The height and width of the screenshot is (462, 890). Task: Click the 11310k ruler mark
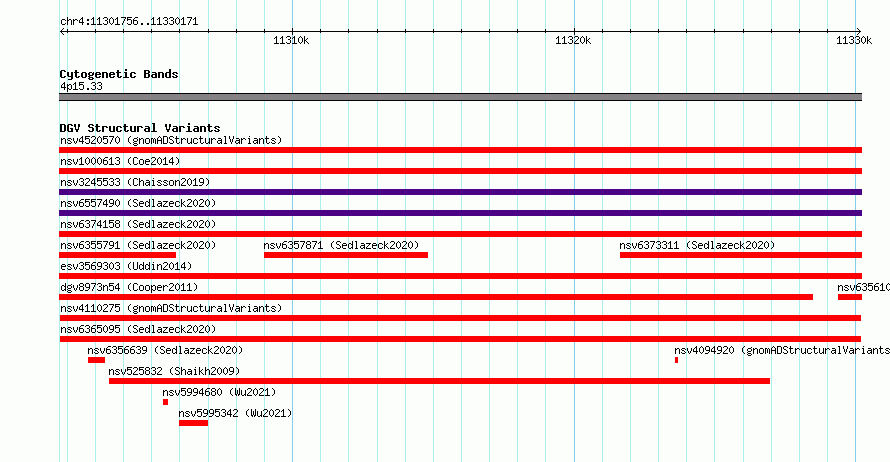[x=291, y=40]
